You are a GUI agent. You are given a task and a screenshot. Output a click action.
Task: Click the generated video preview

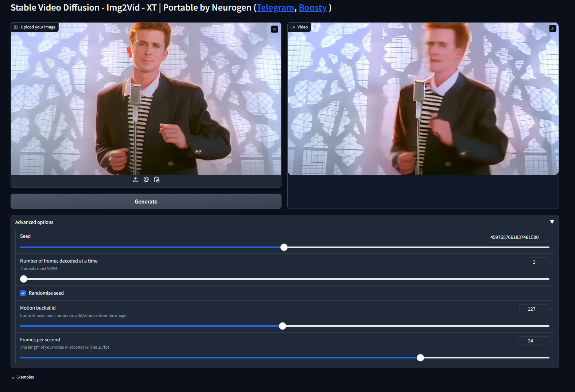[423, 99]
